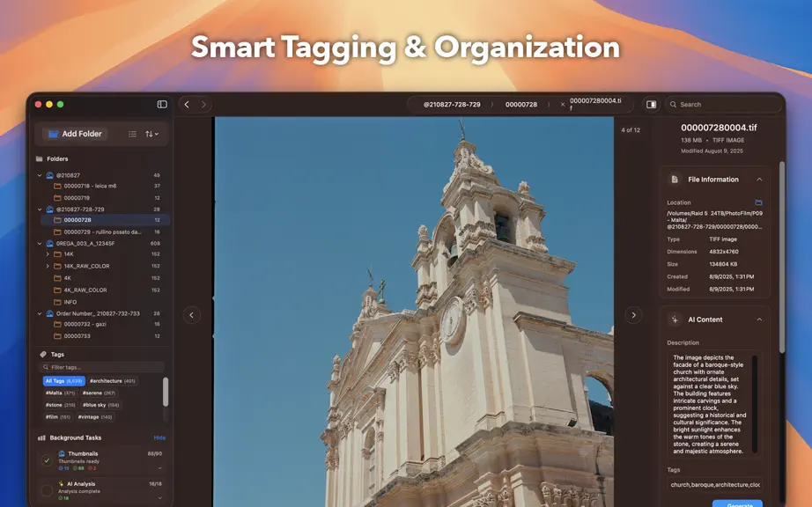The height and width of the screenshot is (507, 812).
Task: Expand the AI Analysis task chevron
Action: [x=159, y=499]
